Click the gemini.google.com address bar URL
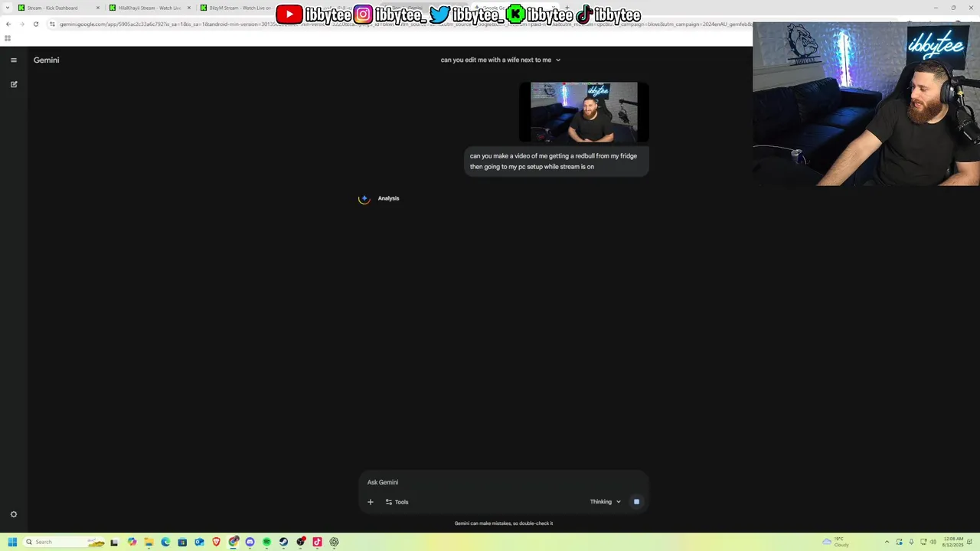Screen dimensions: 980x551 (x=406, y=24)
